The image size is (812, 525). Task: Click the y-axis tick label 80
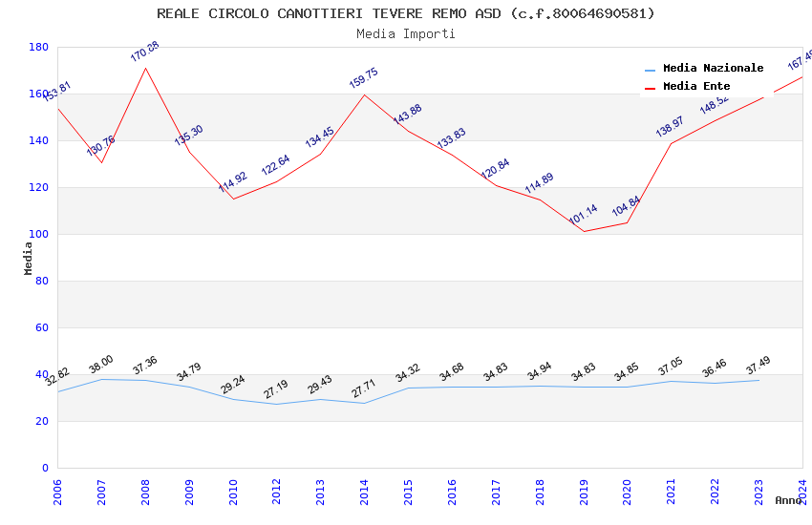[x=42, y=281]
